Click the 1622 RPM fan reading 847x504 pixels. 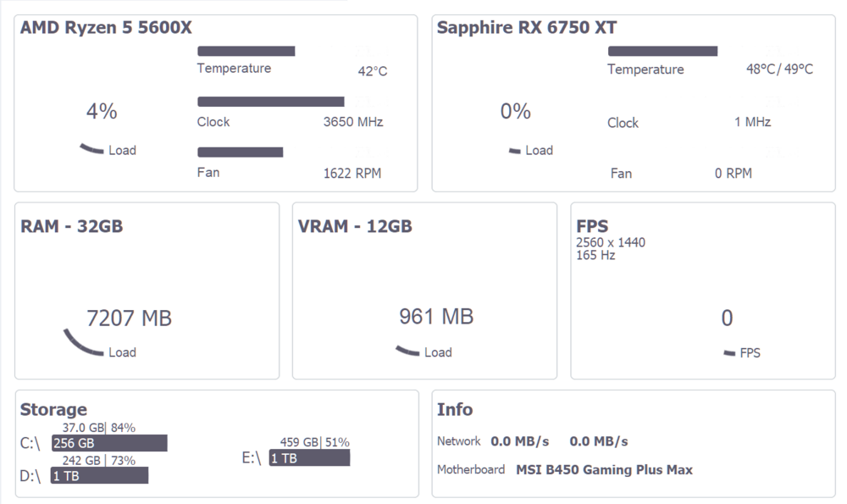[352, 174]
